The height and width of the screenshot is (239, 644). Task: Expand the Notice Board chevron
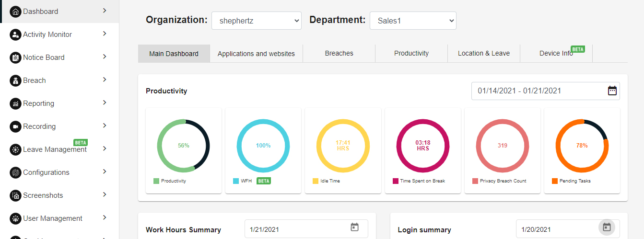105,57
